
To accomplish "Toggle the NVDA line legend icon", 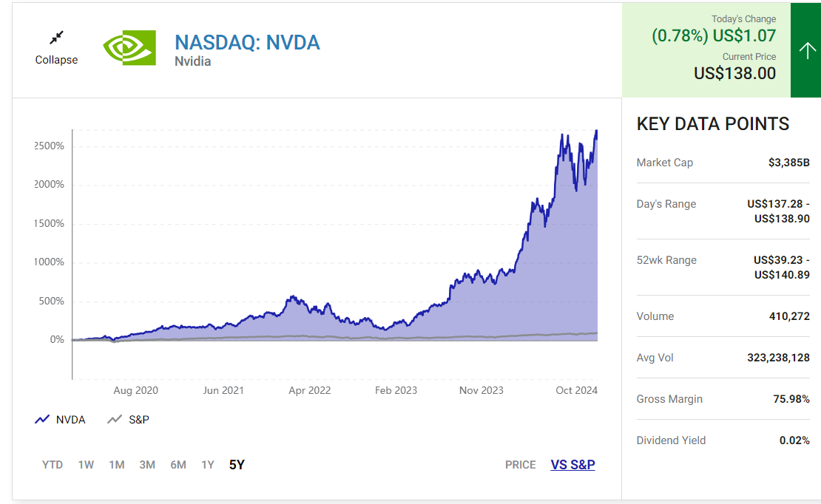I will (x=42, y=420).
